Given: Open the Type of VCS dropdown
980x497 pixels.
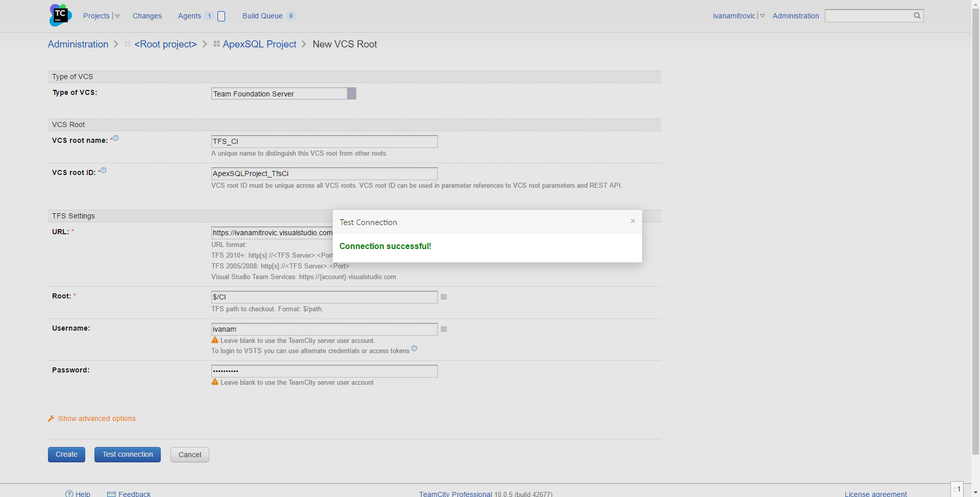Looking at the screenshot, I should (351, 93).
